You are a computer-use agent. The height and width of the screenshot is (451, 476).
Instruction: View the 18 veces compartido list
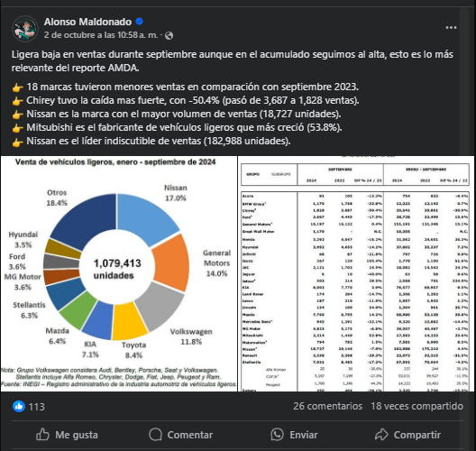coord(416,406)
